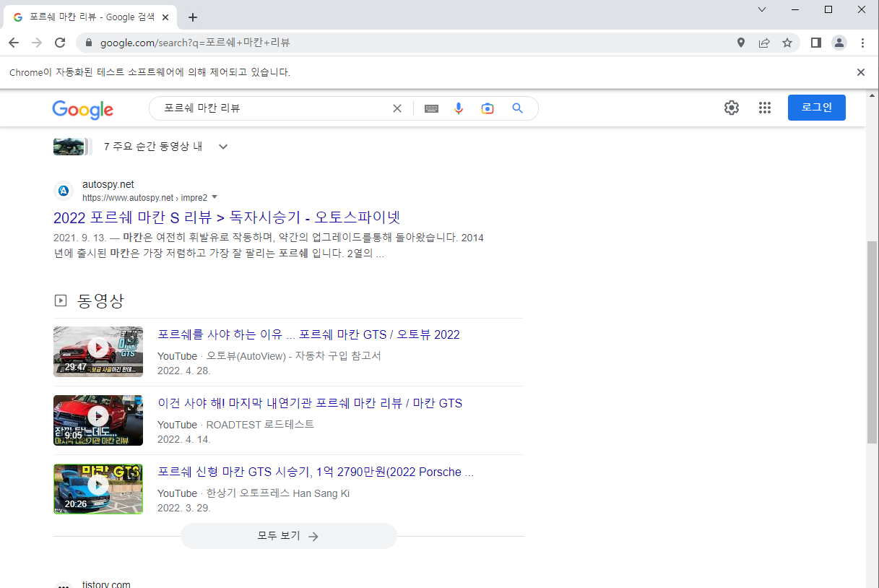Select the 포르쉐 마칸 리뷰 browser tab

click(x=90, y=17)
